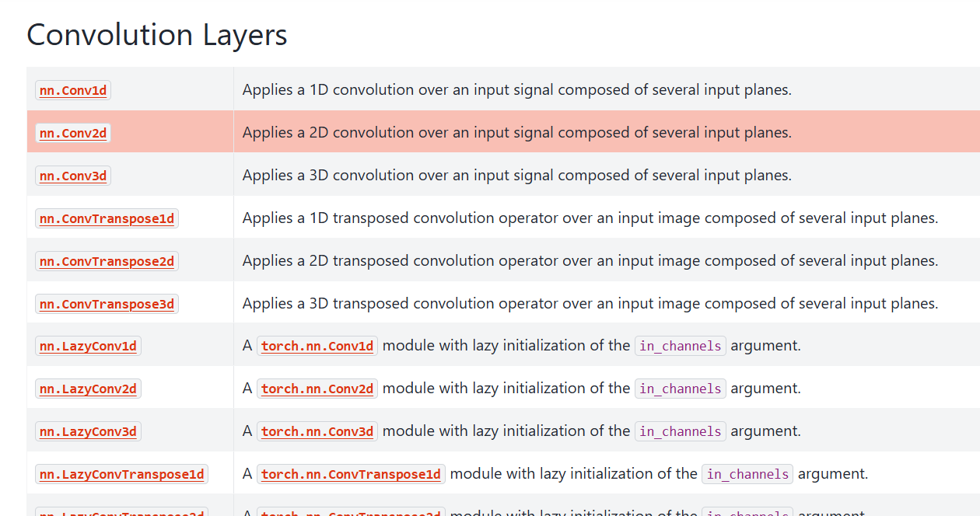
Task: Click torch.nn.Conv3d link in LazyConv3d description
Action: pos(317,431)
